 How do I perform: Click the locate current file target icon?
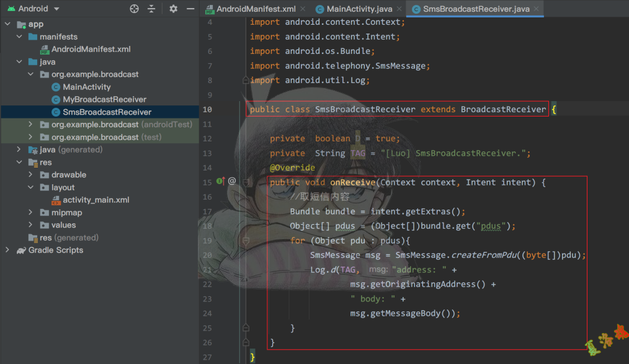[x=134, y=9]
